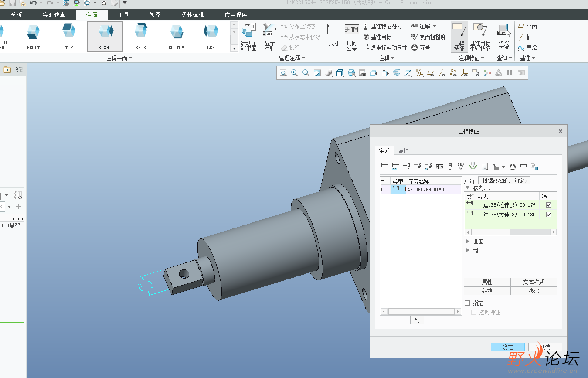Toggle checkbox for reference ID=180
This screenshot has height=378, width=588.
click(549, 214)
